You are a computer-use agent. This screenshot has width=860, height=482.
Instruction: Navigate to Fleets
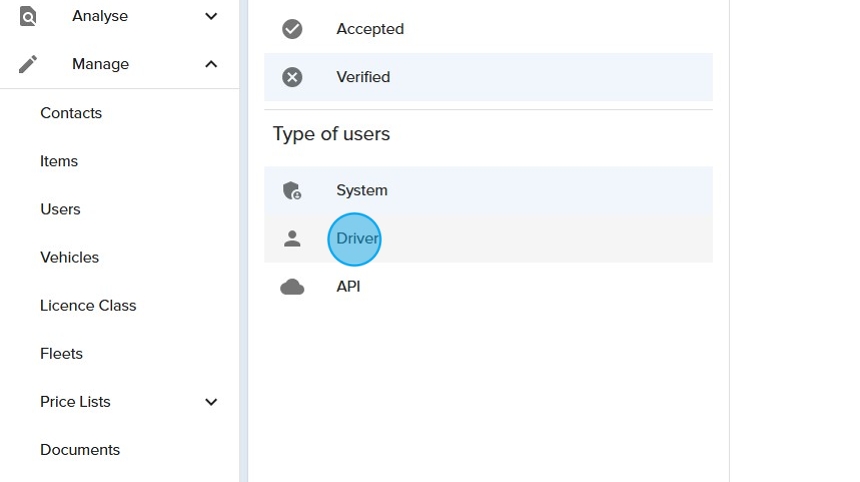(x=61, y=353)
